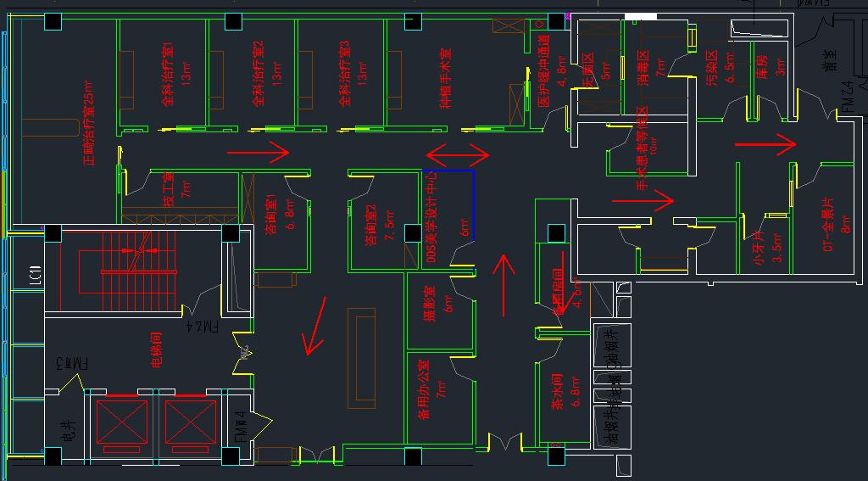Click the right elevator car symbol
This screenshot has height=481, width=868.
point(190,420)
